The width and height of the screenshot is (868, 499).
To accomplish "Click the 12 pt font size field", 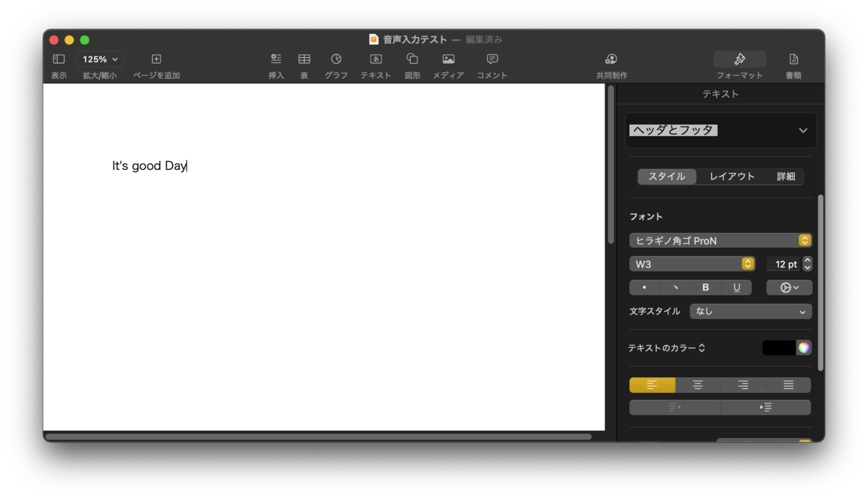I will coord(784,264).
